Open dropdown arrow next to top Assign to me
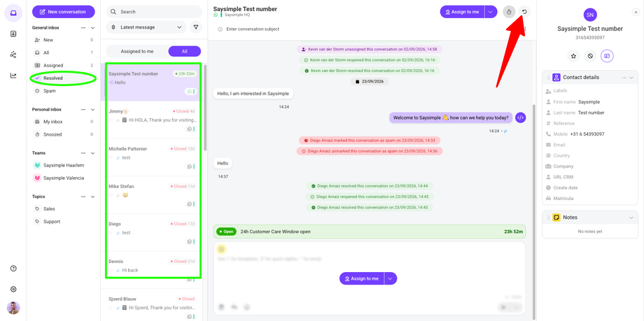 click(491, 12)
